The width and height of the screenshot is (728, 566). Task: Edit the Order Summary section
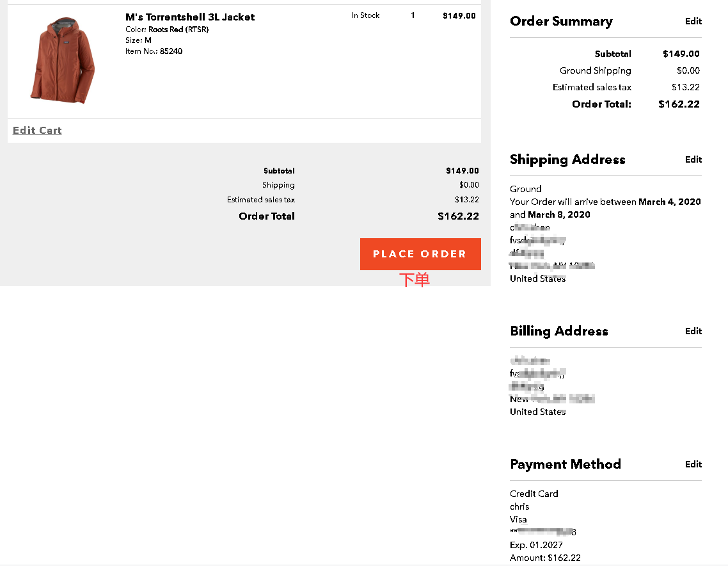click(x=693, y=21)
